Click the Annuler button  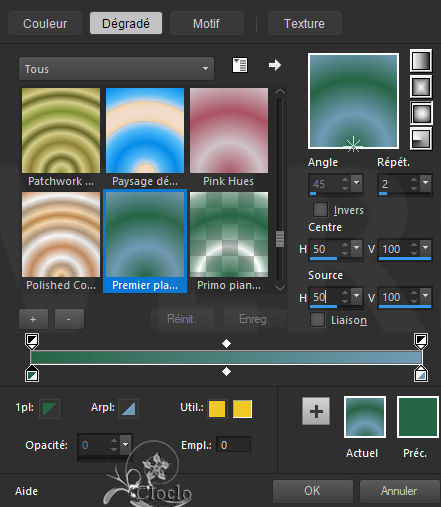pyautogui.click(x=399, y=491)
